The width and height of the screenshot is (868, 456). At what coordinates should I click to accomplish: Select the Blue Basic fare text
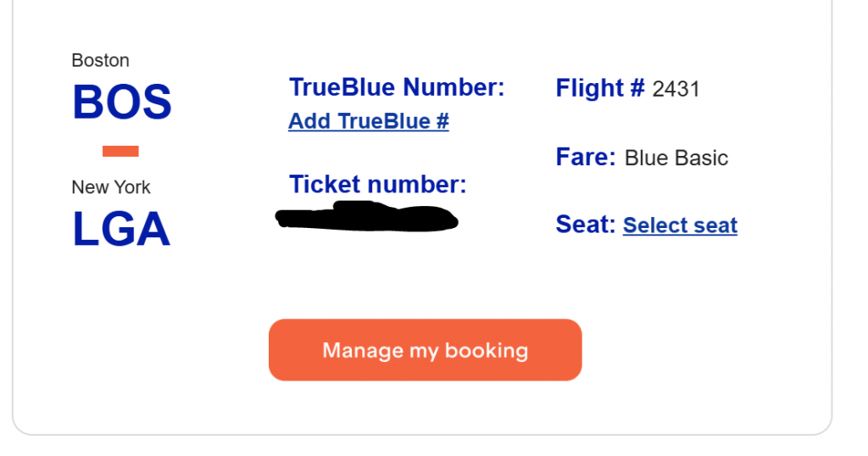click(676, 158)
